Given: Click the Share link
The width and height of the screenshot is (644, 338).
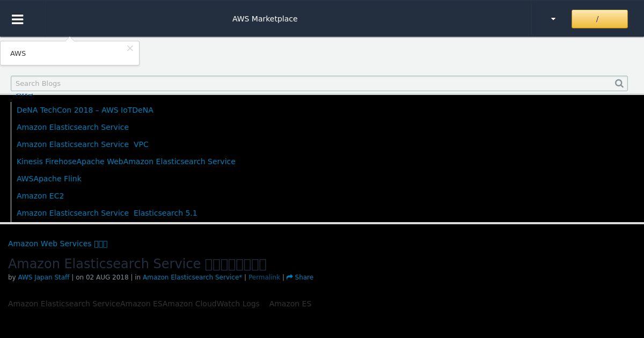Looking at the screenshot, I should (x=300, y=277).
